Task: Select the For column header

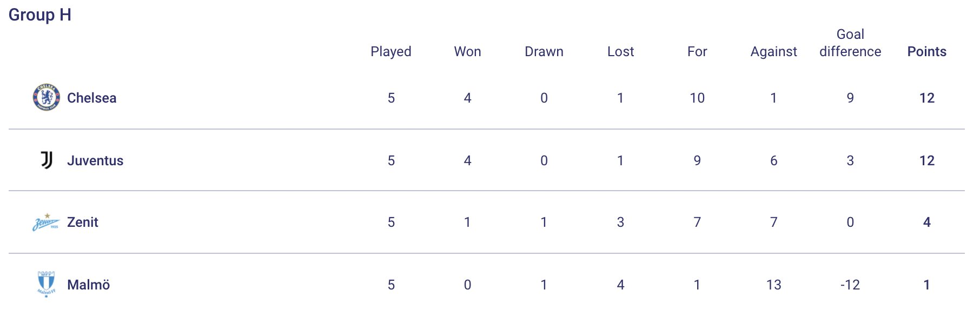Action: click(x=697, y=51)
